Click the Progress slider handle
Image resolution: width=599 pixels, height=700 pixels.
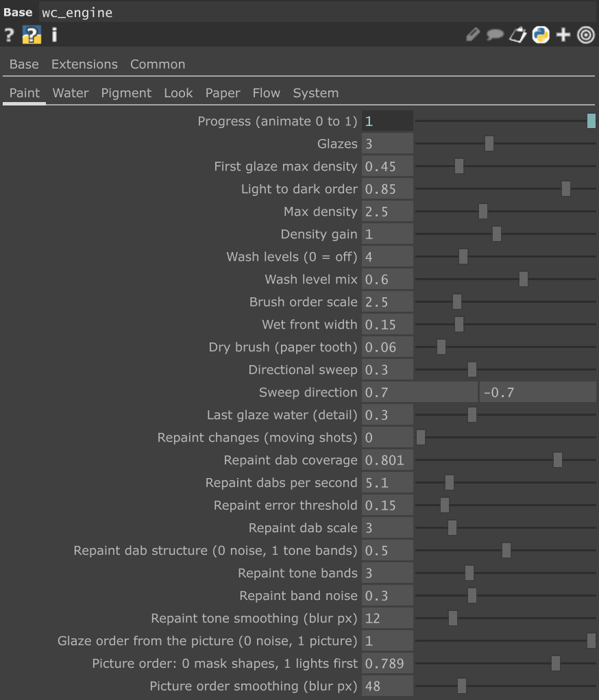(591, 121)
